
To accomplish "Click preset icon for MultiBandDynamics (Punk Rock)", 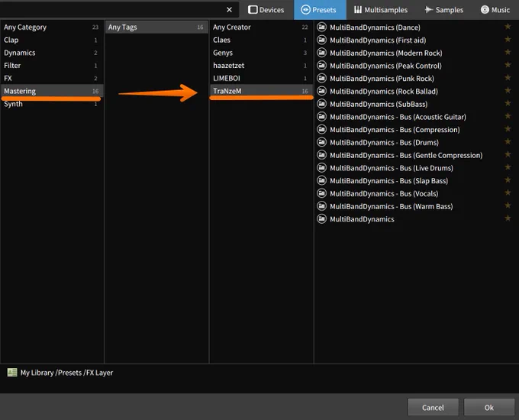I will point(322,78).
